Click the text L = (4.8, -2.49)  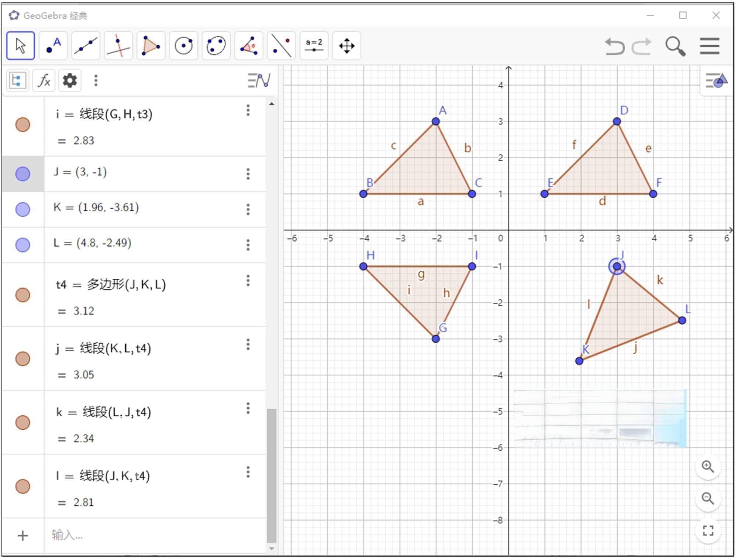click(x=92, y=243)
